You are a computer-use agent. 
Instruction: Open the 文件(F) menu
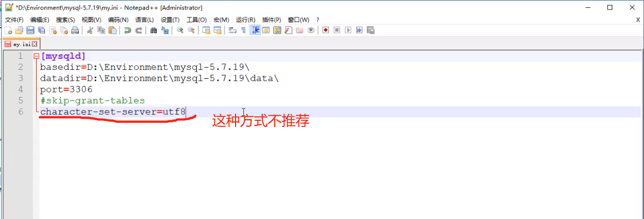click(14, 20)
